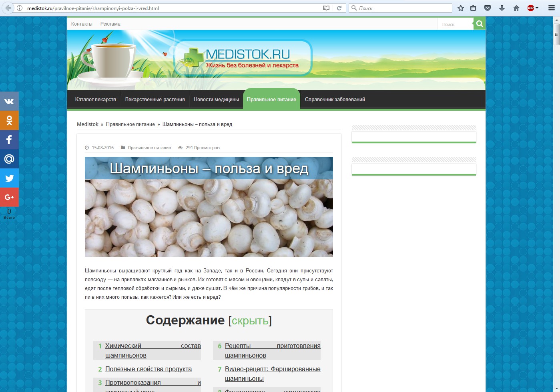
Task: Bookmark this page with the star icon
Action: 461,8
